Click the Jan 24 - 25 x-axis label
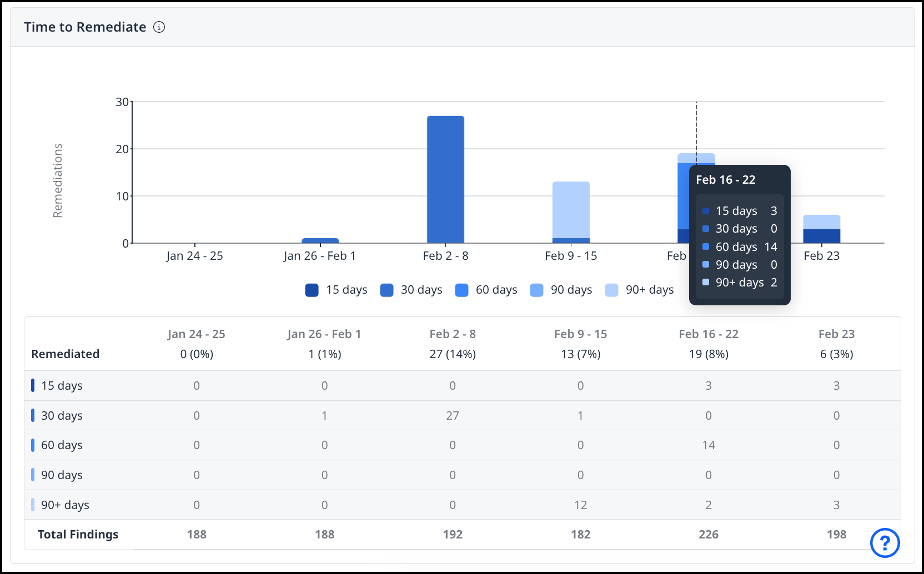The image size is (924, 574). point(194,256)
